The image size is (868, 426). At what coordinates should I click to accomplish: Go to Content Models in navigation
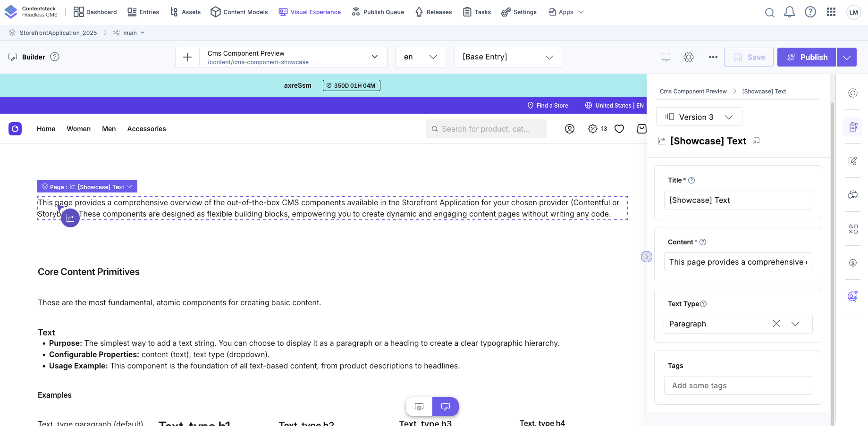[239, 12]
